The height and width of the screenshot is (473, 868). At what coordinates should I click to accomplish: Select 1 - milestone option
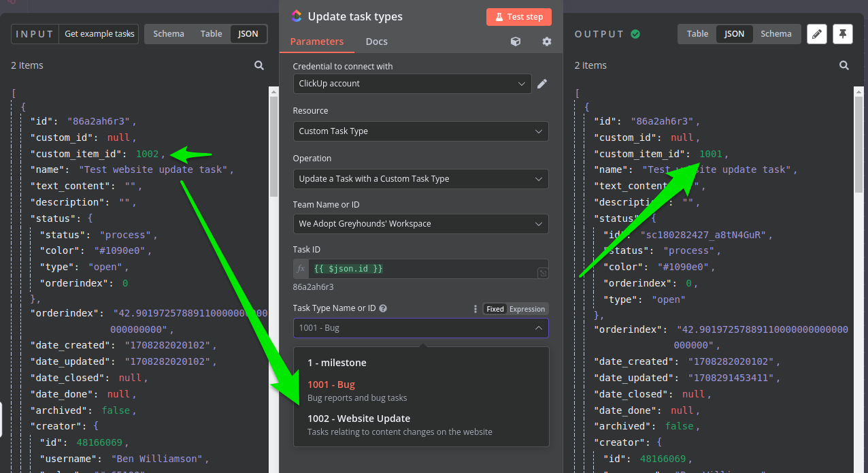pyautogui.click(x=421, y=363)
